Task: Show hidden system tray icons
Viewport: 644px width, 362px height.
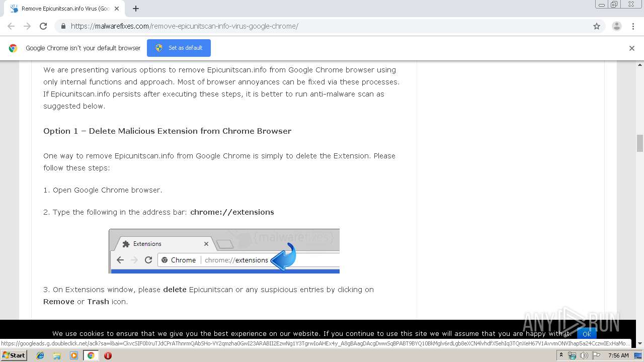Action: (561, 355)
